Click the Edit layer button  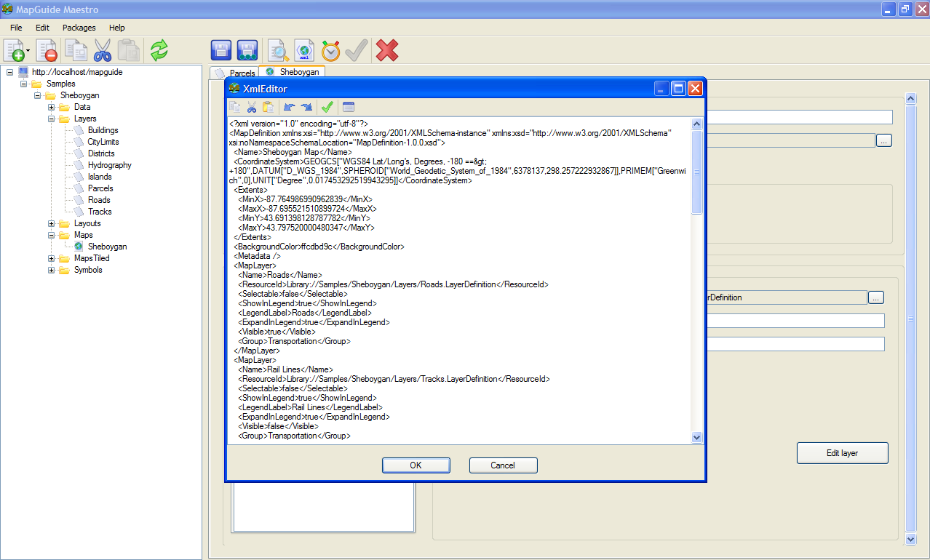point(842,453)
